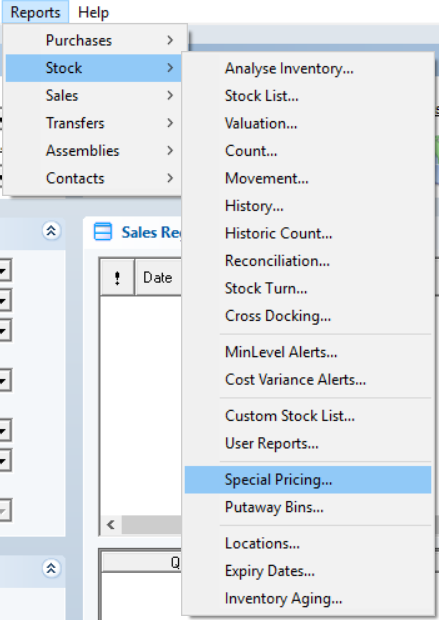Image resolution: width=439 pixels, height=620 pixels.
Task: Click the Sales Register panel icon
Action: 103,232
